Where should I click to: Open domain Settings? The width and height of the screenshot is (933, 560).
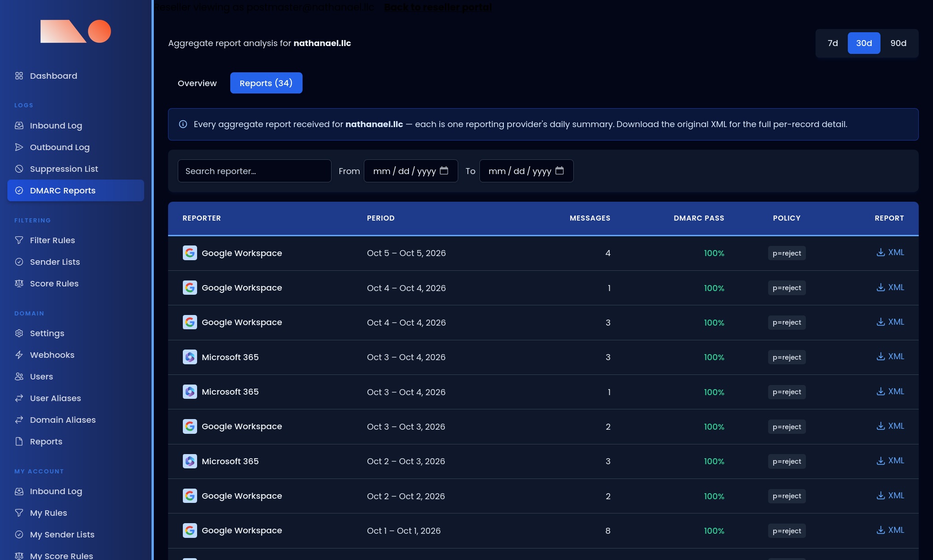point(76,333)
